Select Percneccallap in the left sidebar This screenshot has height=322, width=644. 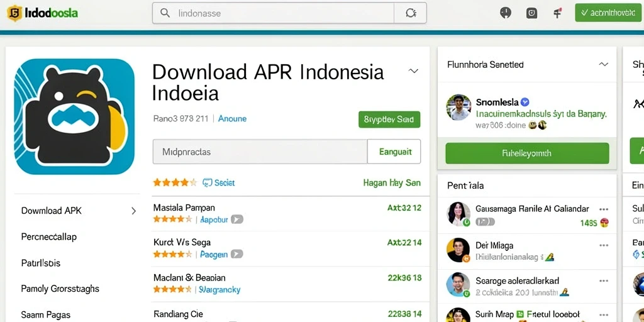click(49, 237)
